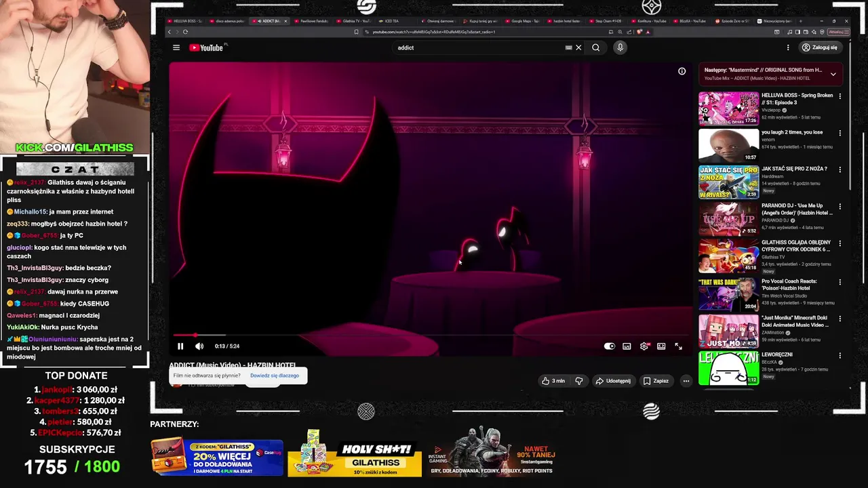Open browser VPN shield icon
Image resolution: width=868 pixels, height=488 pixels.
tap(822, 32)
